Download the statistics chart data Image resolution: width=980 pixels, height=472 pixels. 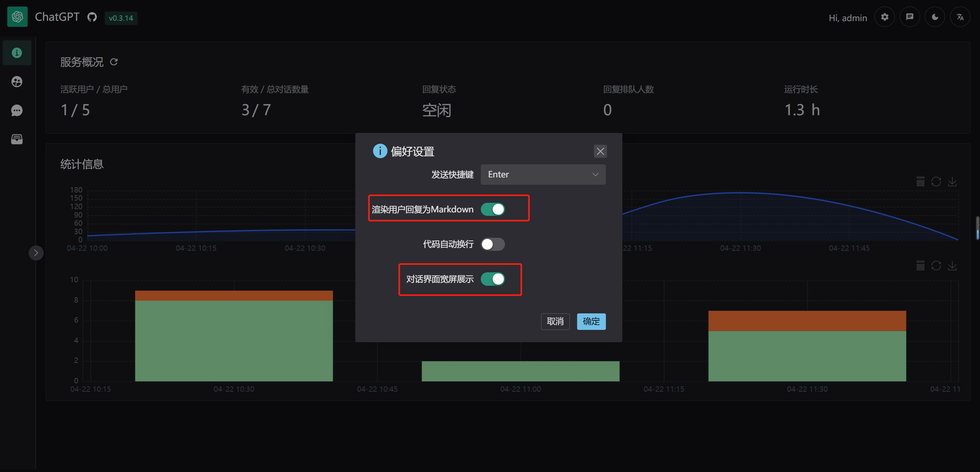(x=953, y=182)
